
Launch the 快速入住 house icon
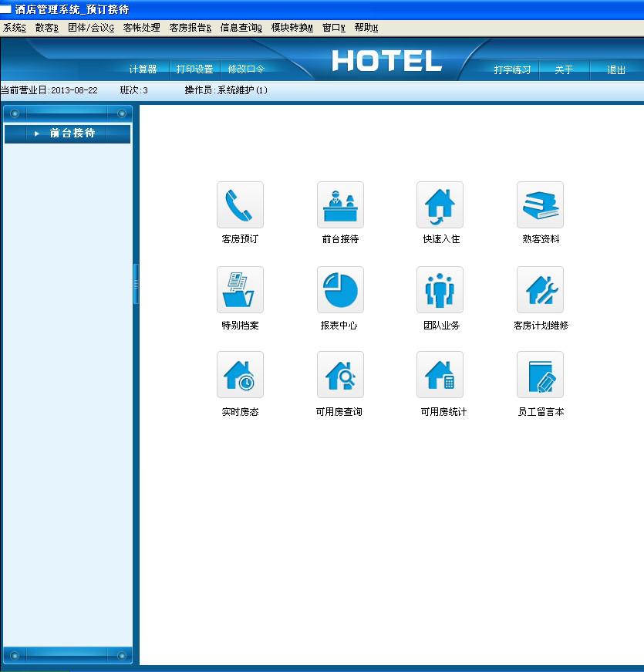tap(440, 205)
